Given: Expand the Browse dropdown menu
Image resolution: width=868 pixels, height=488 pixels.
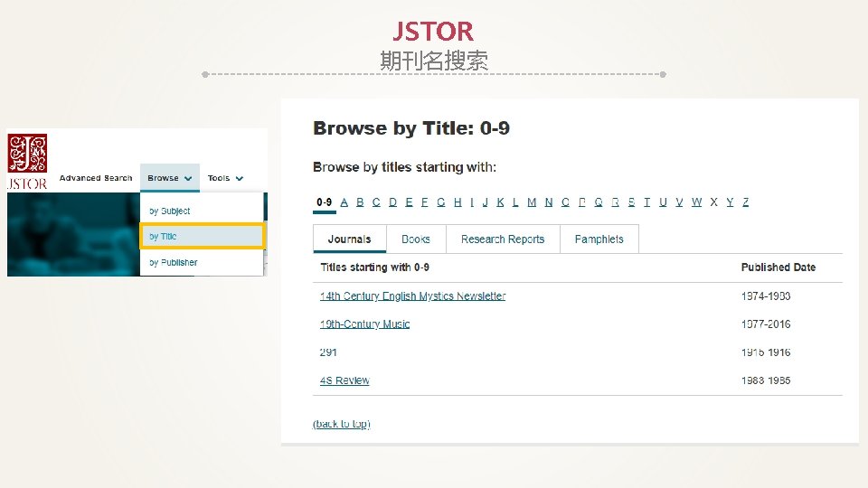Looking at the screenshot, I should (169, 178).
